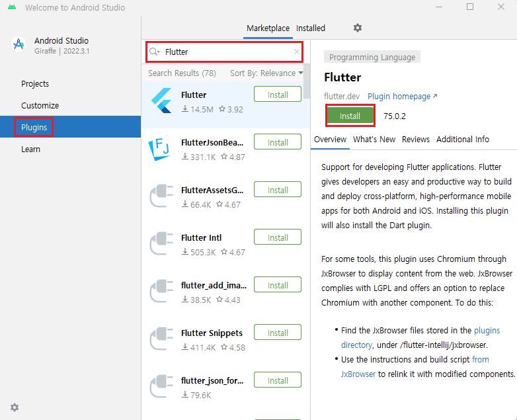Click green Install button in details pane
This screenshot has width=517, height=420.
(x=350, y=116)
